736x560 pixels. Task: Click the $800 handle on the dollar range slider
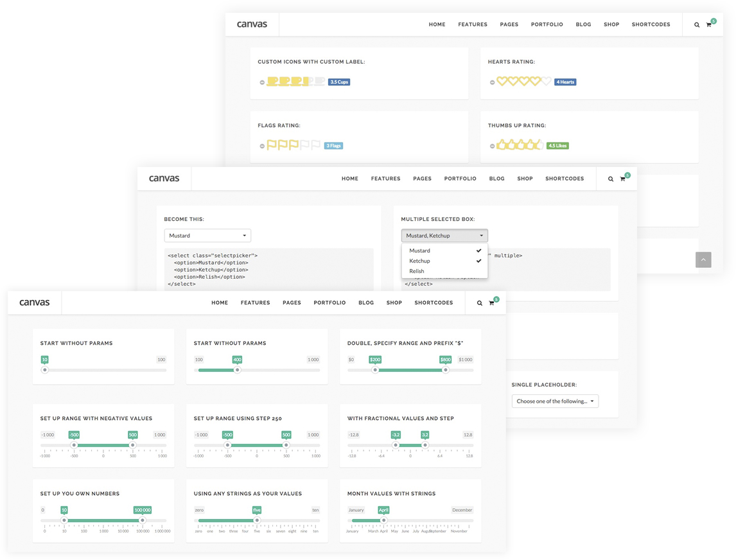(445, 370)
